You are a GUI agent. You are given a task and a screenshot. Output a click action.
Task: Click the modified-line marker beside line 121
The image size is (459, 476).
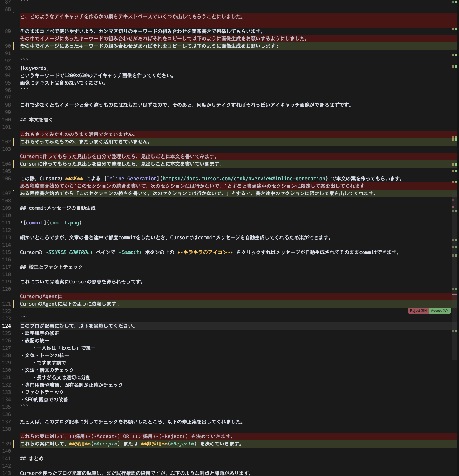(13, 304)
